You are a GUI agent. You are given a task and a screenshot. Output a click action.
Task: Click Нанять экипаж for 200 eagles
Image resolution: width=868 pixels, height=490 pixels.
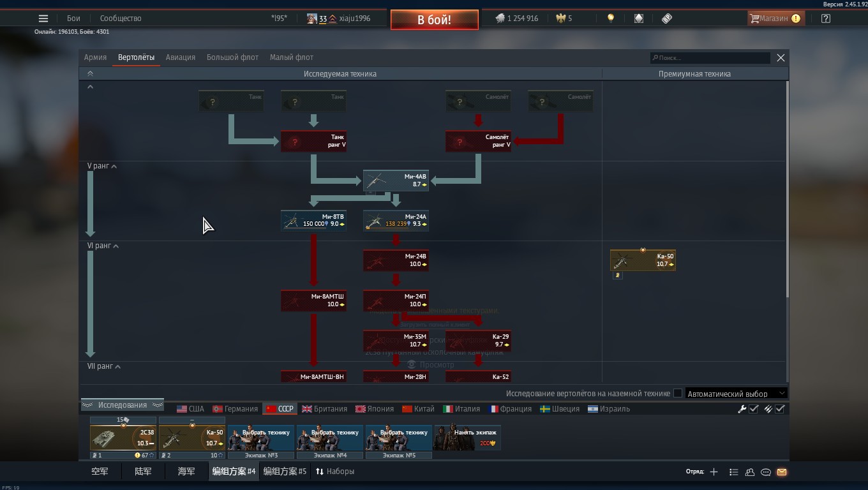click(x=468, y=438)
